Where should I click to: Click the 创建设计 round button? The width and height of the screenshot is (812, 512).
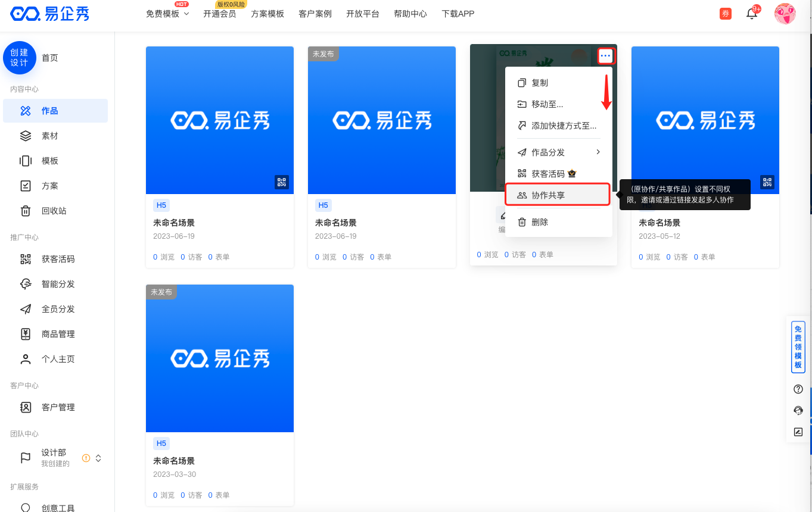20,58
